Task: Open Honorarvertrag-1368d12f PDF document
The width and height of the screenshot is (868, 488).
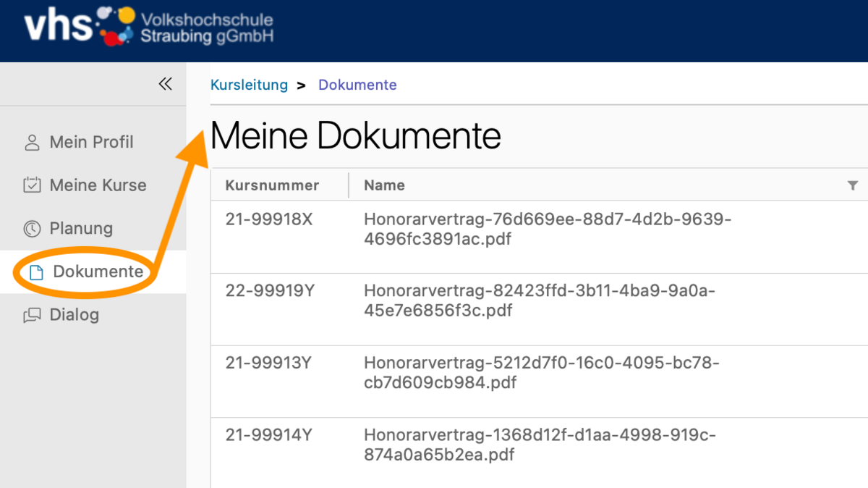Action: click(540, 445)
